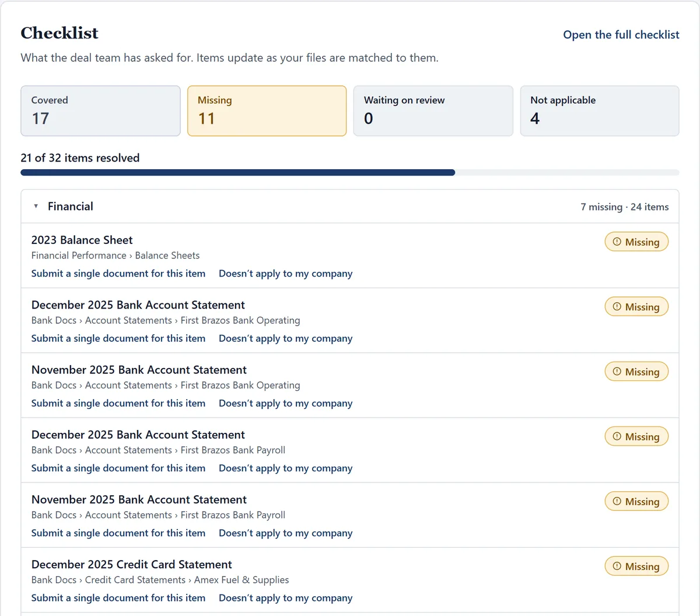This screenshot has width=700, height=616.
Task: Mark November Operating statement as doesn't apply
Action: [x=286, y=403]
